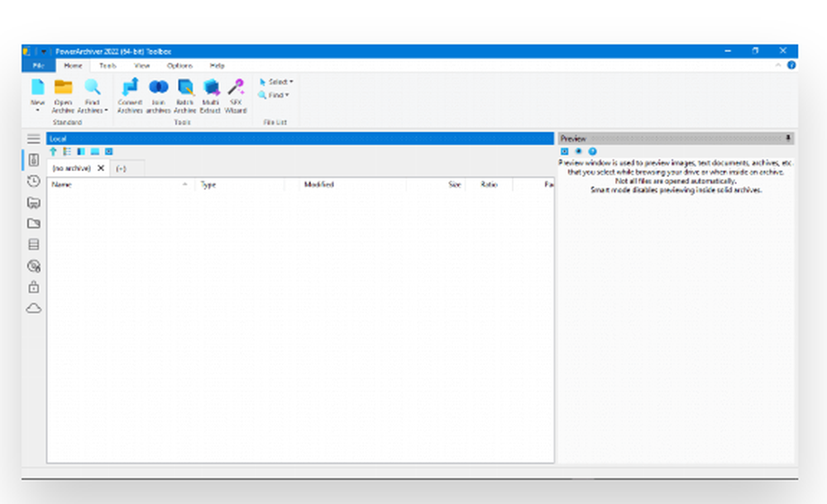The height and width of the screenshot is (504, 827).
Task: Select the (no archive) tab
Action: point(72,169)
